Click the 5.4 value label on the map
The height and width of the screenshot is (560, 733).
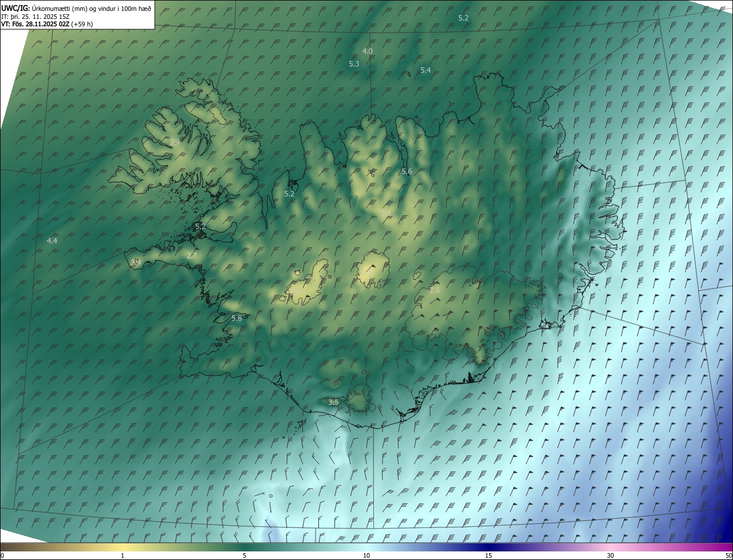point(425,70)
